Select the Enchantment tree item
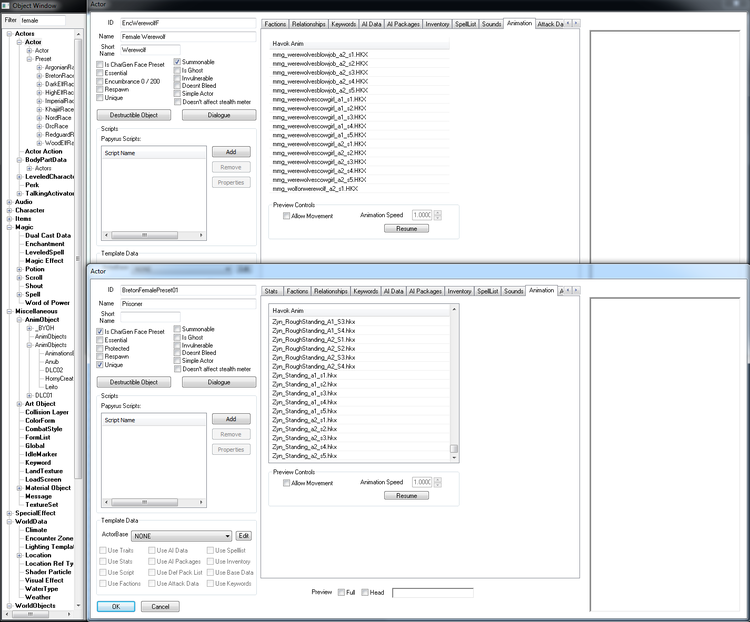The width and height of the screenshot is (750, 622). [44, 244]
